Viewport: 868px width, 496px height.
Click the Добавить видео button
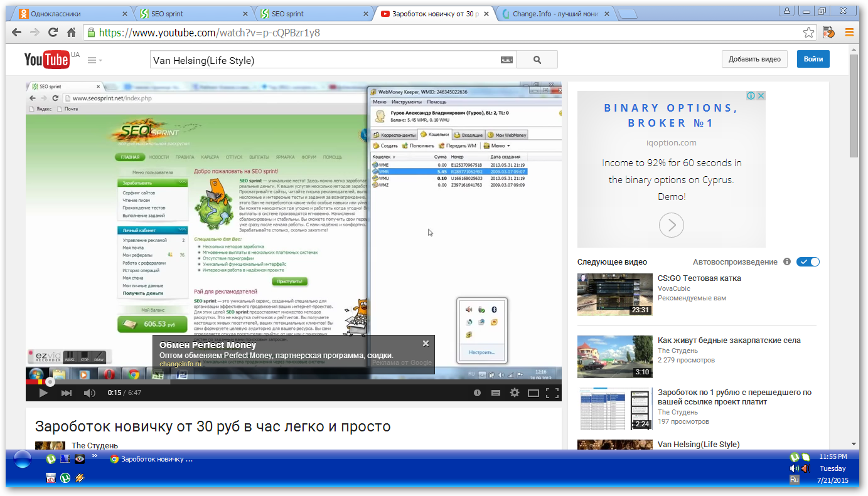[x=754, y=60]
